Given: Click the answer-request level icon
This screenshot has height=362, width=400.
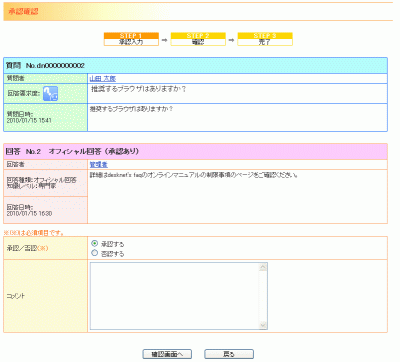Looking at the screenshot, I should point(50,93).
